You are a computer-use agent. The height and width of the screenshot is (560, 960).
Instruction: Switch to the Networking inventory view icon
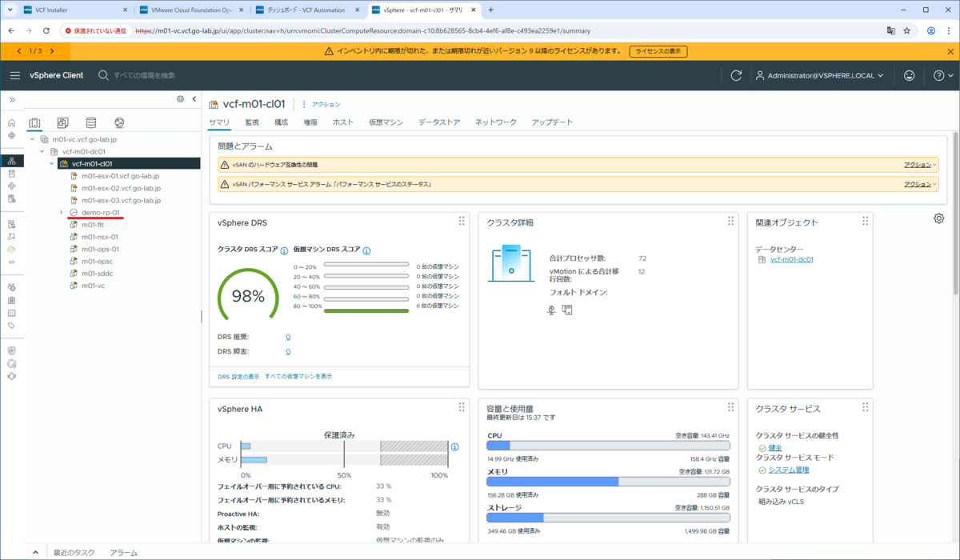point(119,123)
